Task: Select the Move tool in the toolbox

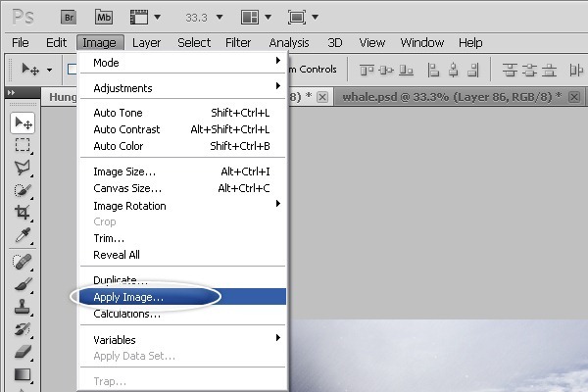Action: click(x=23, y=122)
